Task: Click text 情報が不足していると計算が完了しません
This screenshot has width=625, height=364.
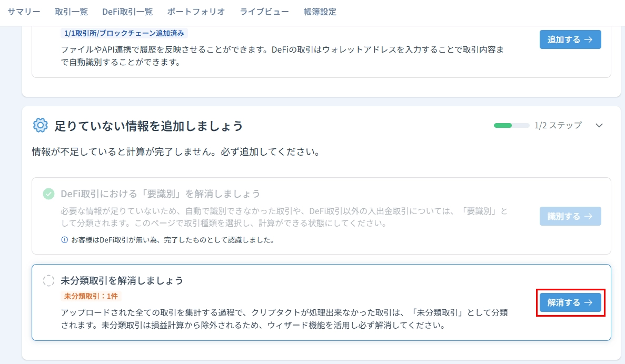Action: pyautogui.click(x=176, y=151)
